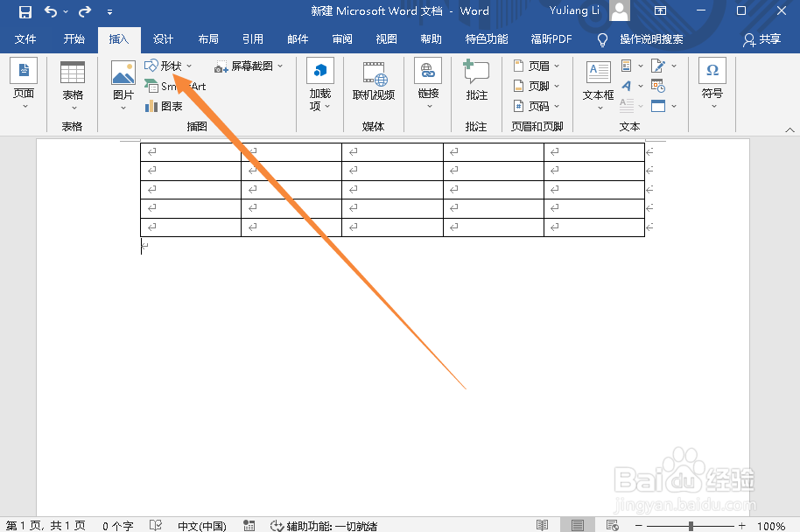Click the first cell of the table
This screenshot has width=800, height=532.
pyautogui.click(x=191, y=152)
